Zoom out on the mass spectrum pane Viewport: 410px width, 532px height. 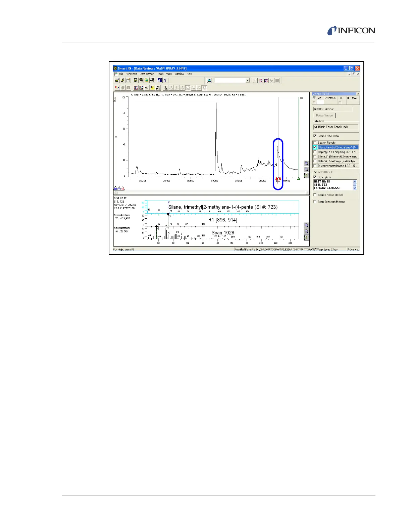tap(306, 231)
